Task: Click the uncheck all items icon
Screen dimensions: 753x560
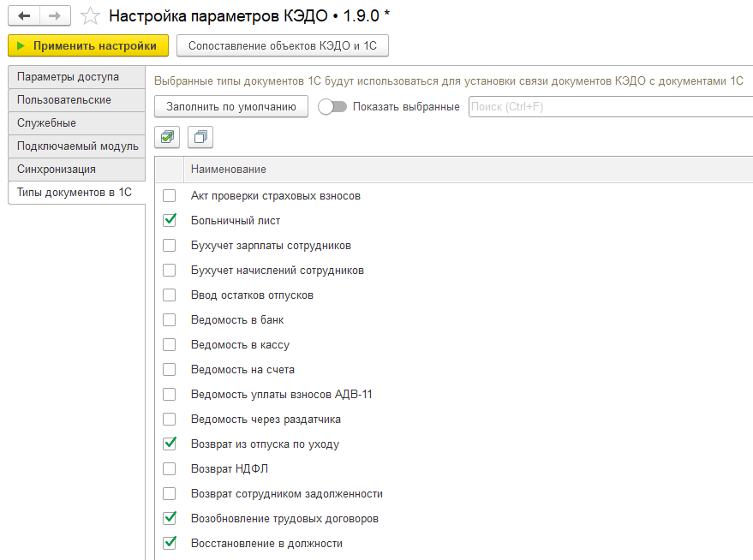Action: pos(200,137)
